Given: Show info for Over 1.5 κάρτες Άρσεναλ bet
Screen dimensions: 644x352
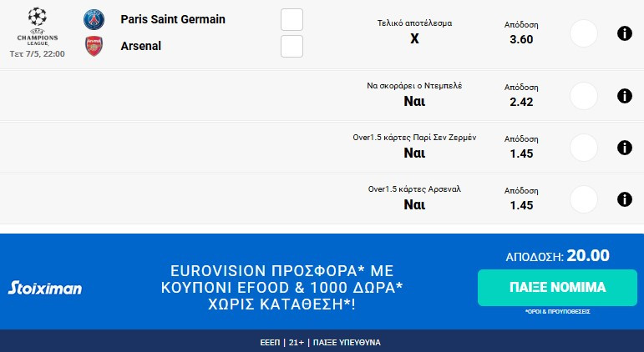Looking at the screenshot, I should (x=623, y=199).
